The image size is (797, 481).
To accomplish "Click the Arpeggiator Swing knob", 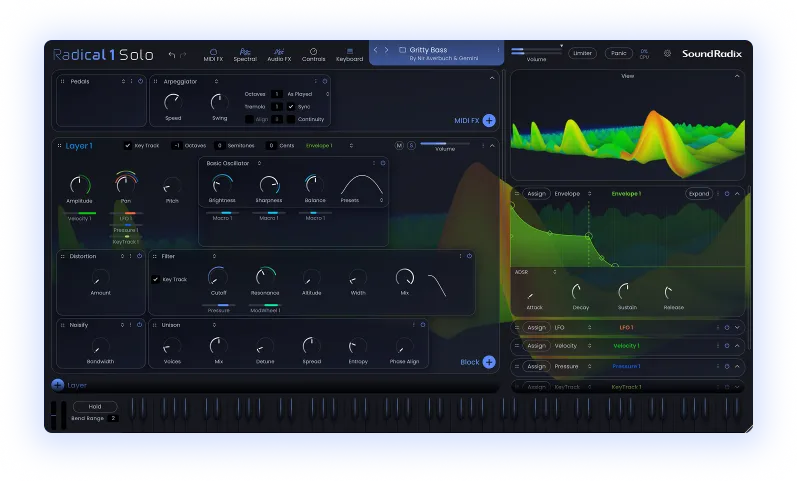I will (220, 103).
